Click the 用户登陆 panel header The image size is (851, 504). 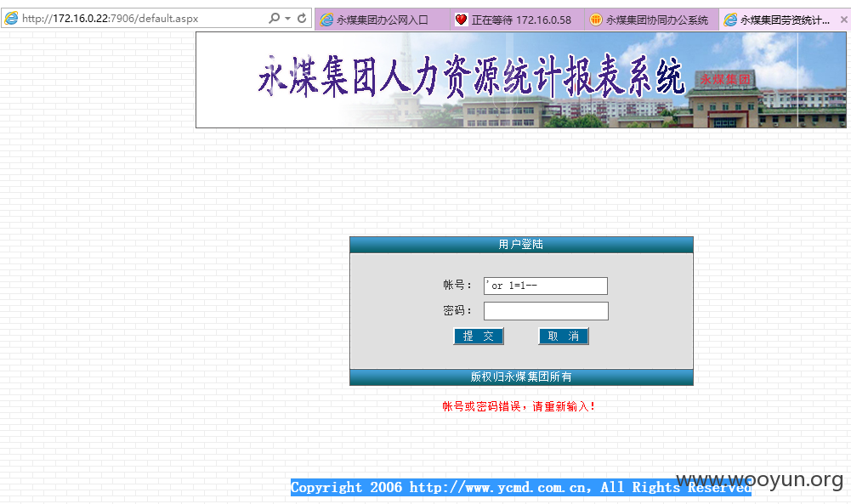coord(521,245)
